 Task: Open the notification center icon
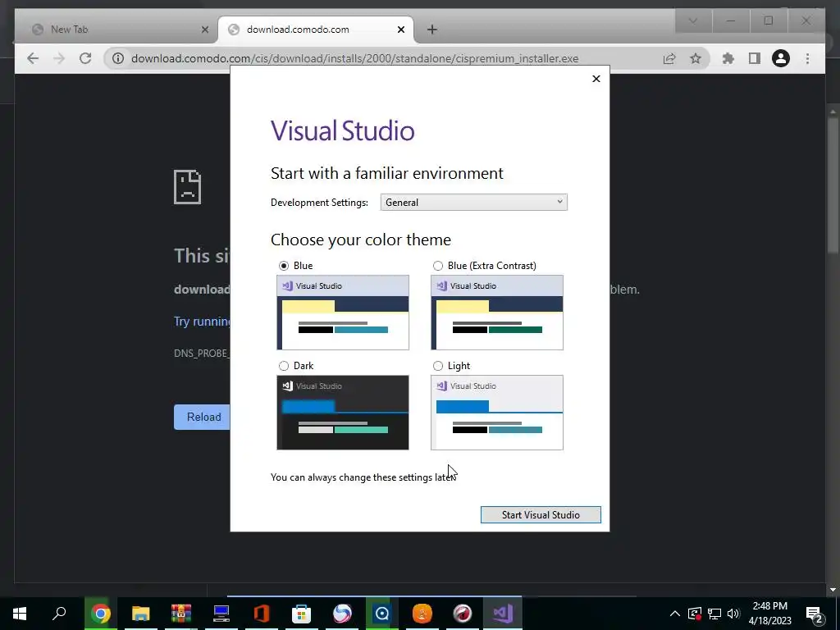[x=815, y=614]
